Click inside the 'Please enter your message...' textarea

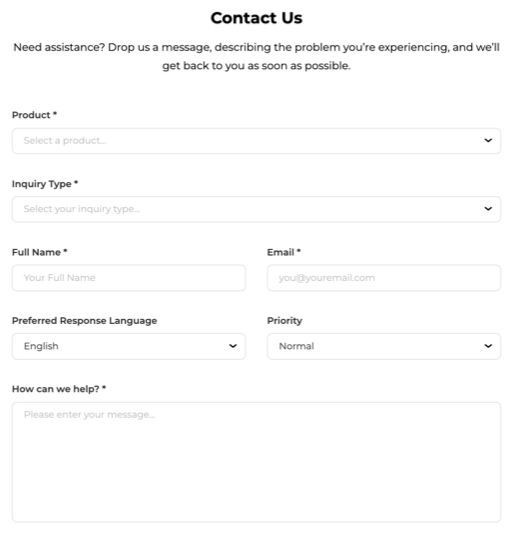256,462
